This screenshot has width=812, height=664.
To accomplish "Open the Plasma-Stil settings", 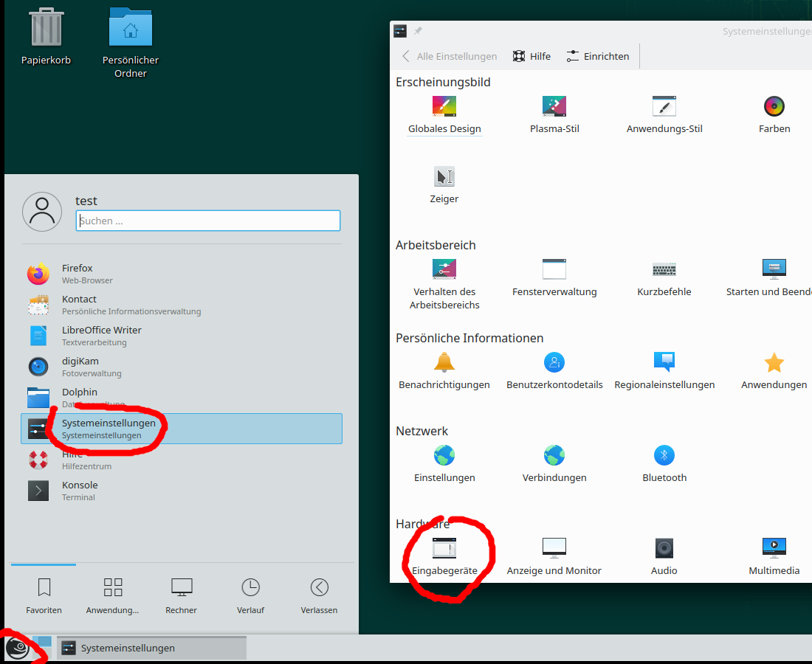I will [554, 115].
